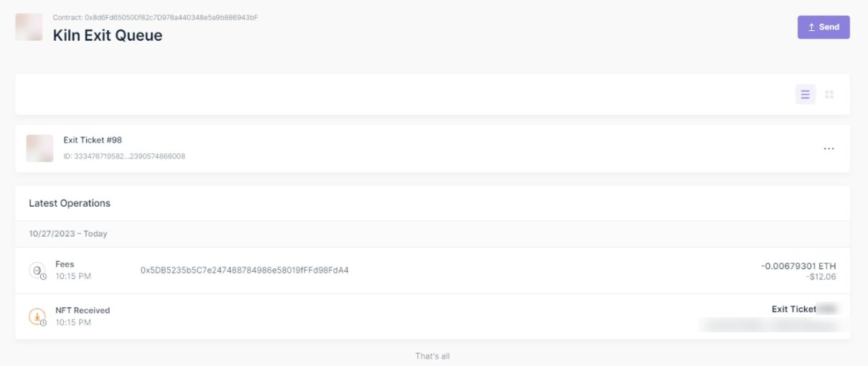
Task: Switch to list view layout
Action: (x=806, y=95)
